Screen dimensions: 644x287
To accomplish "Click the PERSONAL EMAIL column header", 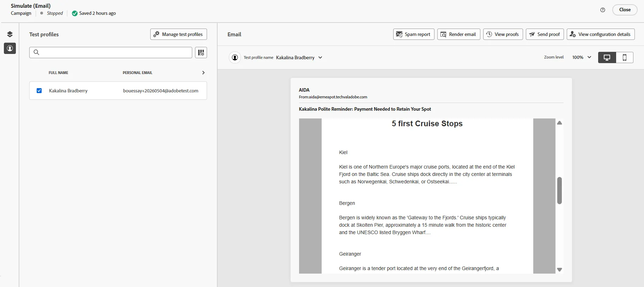I will 138,73.
